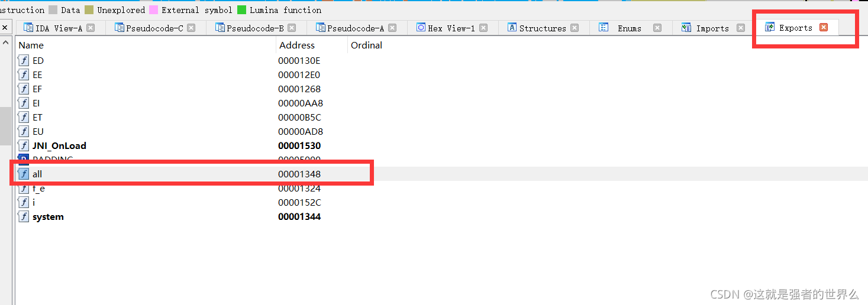Click the function icon beside ED
The width and height of the screenshot is (868, 305).
[24, 60]
